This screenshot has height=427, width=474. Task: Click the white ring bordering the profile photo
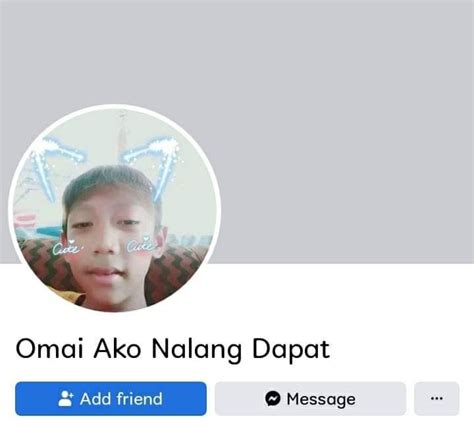tap(114, 106)
